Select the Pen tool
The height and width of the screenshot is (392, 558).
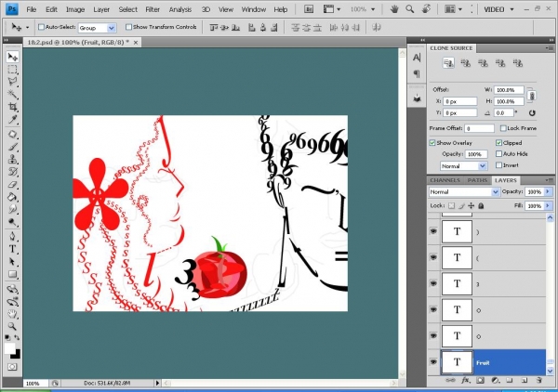tap(12, 236)
